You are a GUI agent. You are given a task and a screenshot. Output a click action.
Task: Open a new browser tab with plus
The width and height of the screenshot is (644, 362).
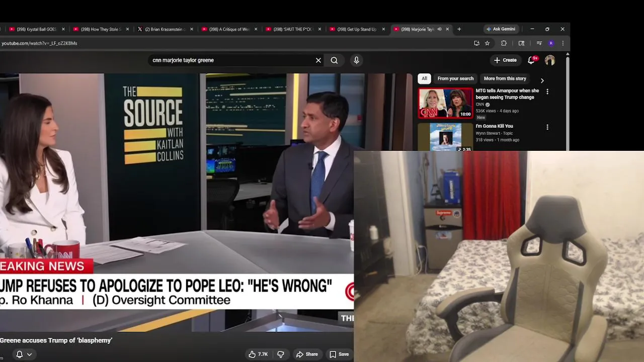click(x=459, y=29)
